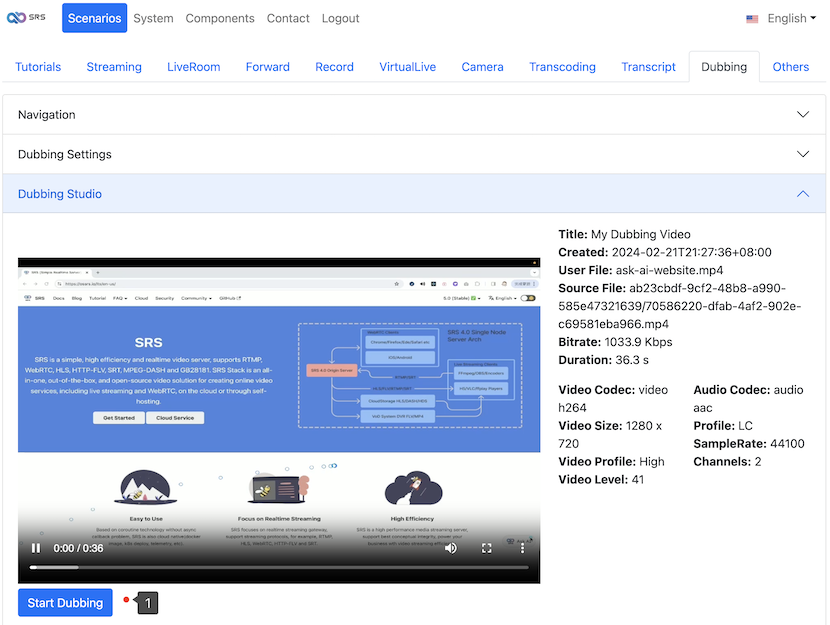The width and height of the screenshot is (830, 625).
Task: Mute the video volume speaker icon
Action: point(451,548)
